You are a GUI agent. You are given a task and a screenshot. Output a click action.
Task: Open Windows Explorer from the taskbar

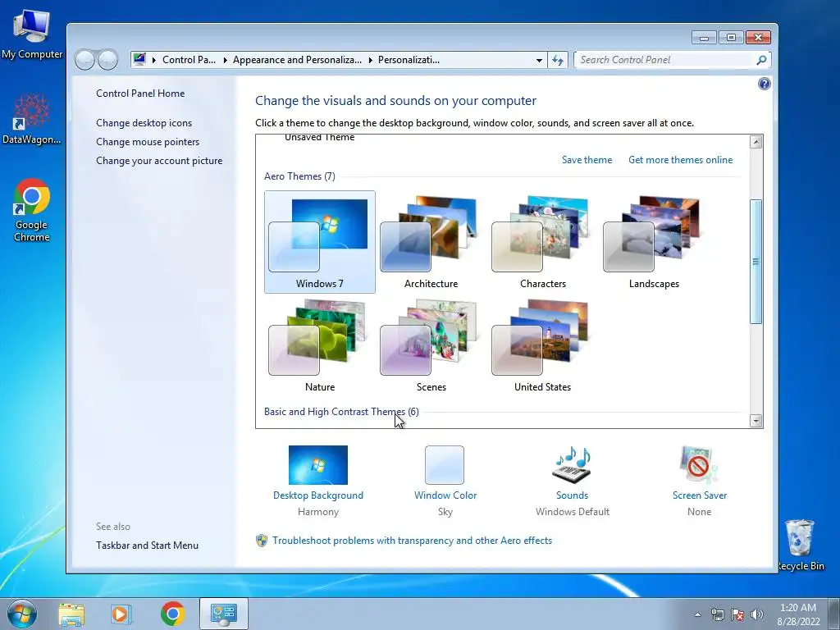71,614
